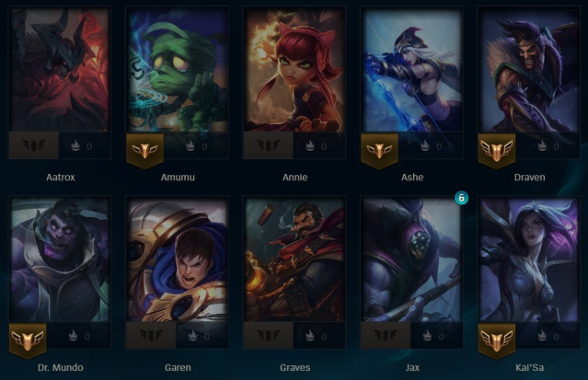Screen dimensions: 588x380
Task: Click the Kai'Sa name label
Action: [529, 367]
